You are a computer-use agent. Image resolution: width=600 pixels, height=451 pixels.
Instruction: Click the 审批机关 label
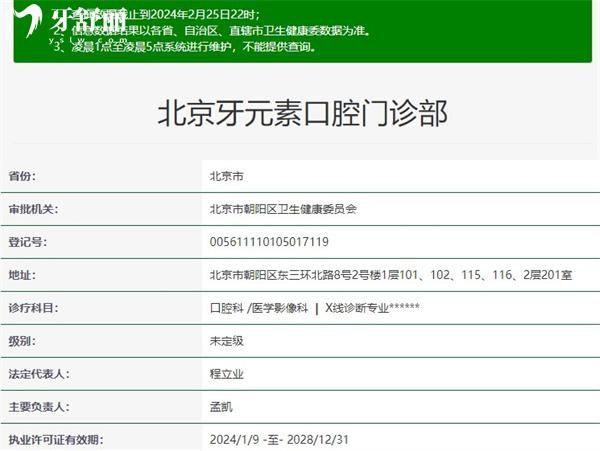click(x=33, y=209)
